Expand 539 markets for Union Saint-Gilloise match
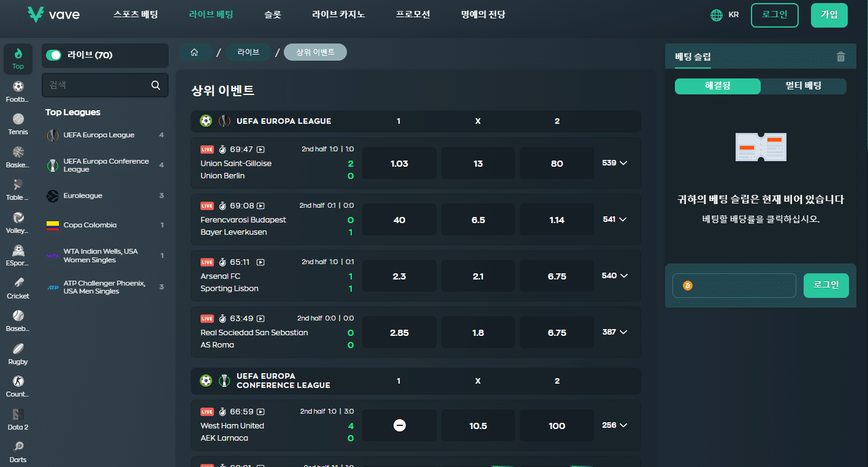This screenshot has height=467, width=868. tap(615, 163)
